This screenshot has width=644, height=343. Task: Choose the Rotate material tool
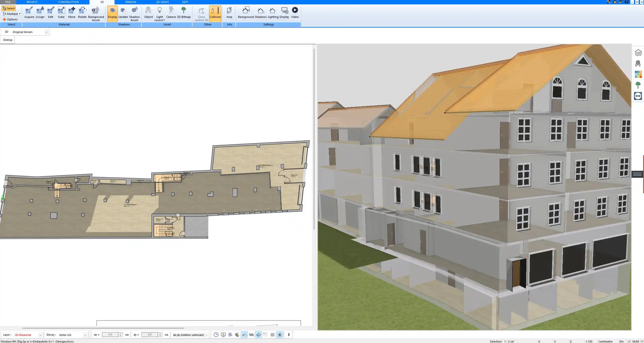[82, 13]
